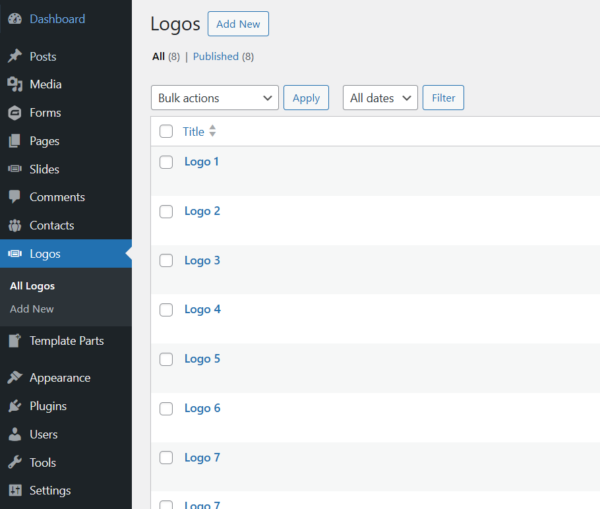Click the Settings sliders icon

[15, 490]
